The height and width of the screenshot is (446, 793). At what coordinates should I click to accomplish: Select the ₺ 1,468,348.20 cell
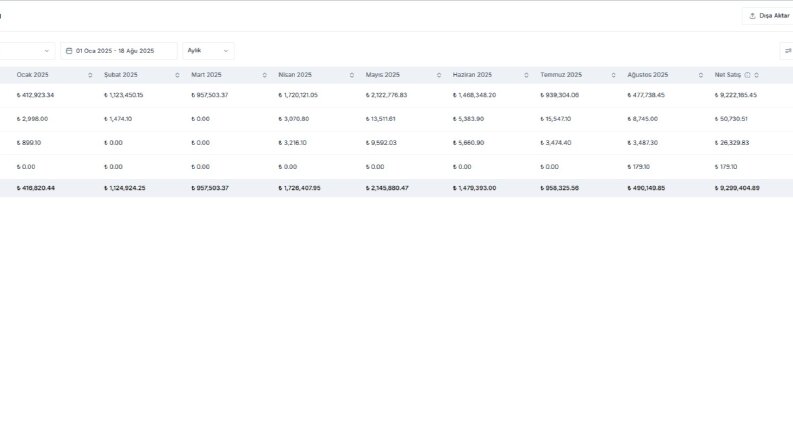[474, 95]
